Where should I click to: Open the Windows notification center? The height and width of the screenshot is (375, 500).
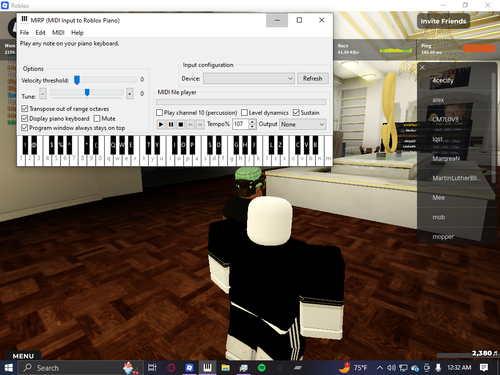(484, 368)
